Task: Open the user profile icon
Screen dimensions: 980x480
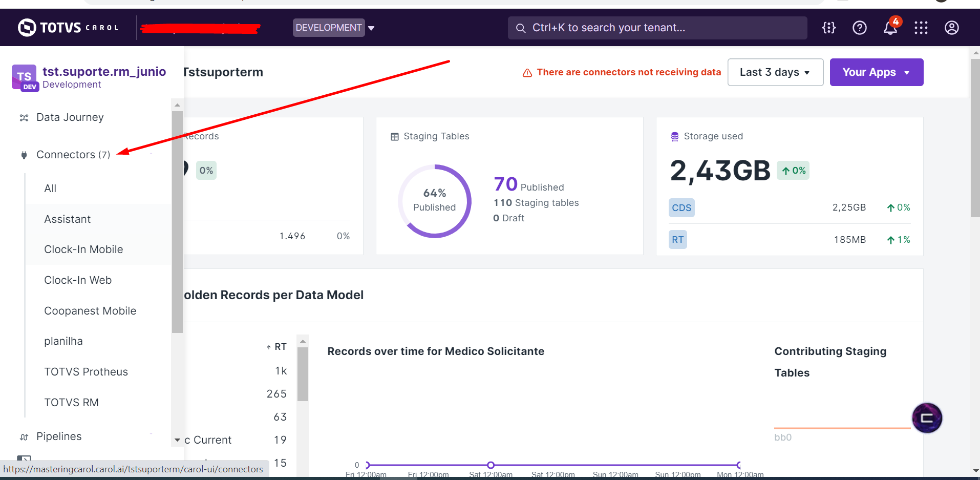Action: (x=951, y=28)
